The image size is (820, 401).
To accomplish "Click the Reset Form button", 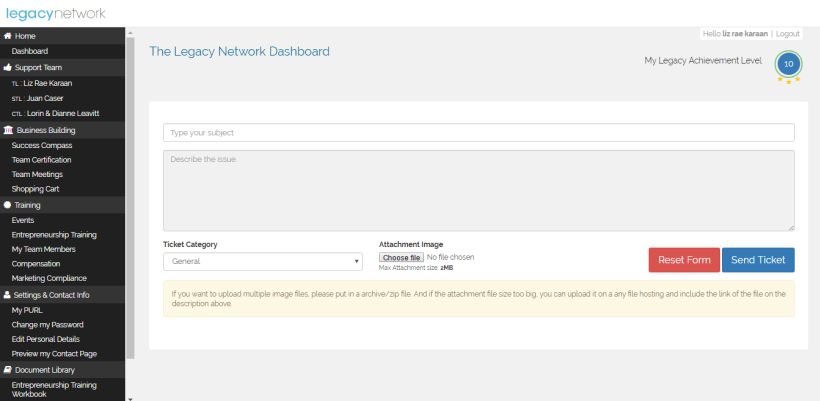I will [x=684, y=260].
